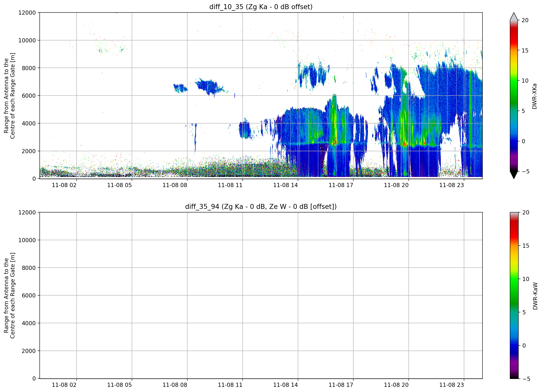Click the '11-08 02' tick label of top plot
This screenshot has height=392, width=542.
64,185
